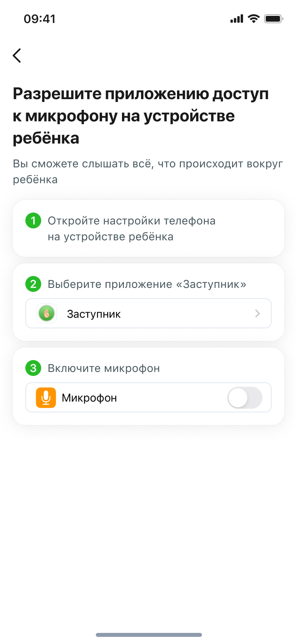Viewport: 297px width, 644px height.
Task: Tap the 09:41 clock in status bar
Action: (40, 19)
